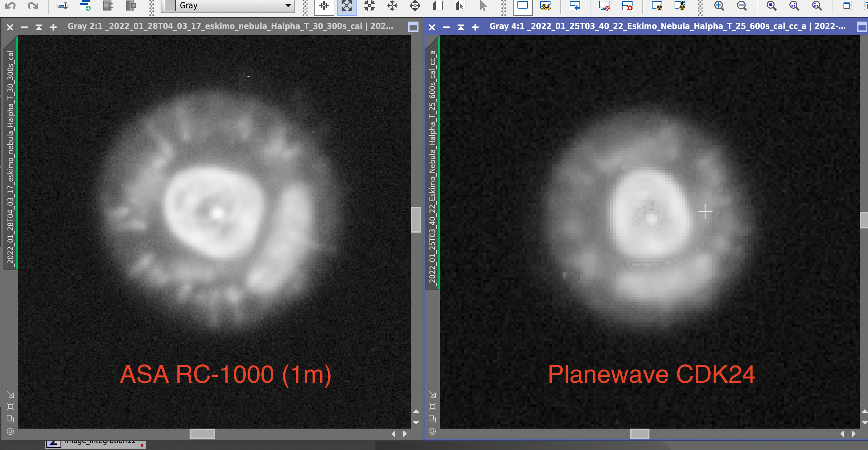This screenshot has height=450, width=868.
Task: Click the new preview window icon with plus
Action: coord(85,6)
